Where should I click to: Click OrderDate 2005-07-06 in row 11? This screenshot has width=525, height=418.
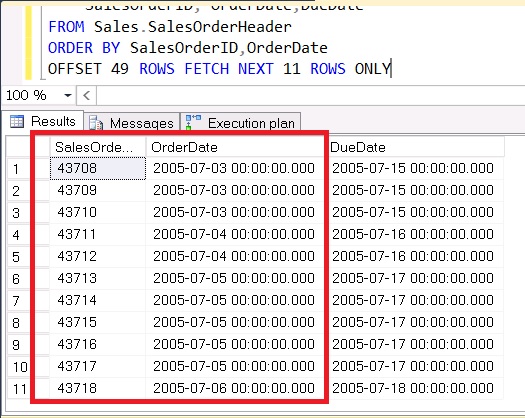[x=234, y=388]
